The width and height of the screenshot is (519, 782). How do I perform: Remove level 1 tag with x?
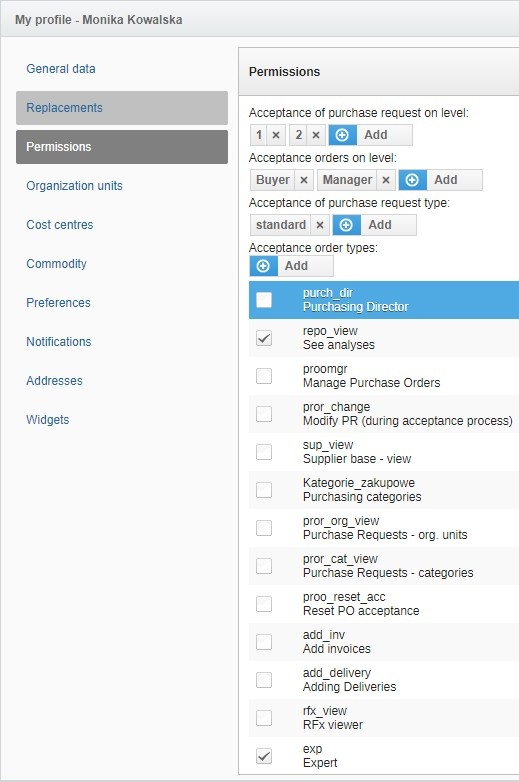[x=276, y=135]
